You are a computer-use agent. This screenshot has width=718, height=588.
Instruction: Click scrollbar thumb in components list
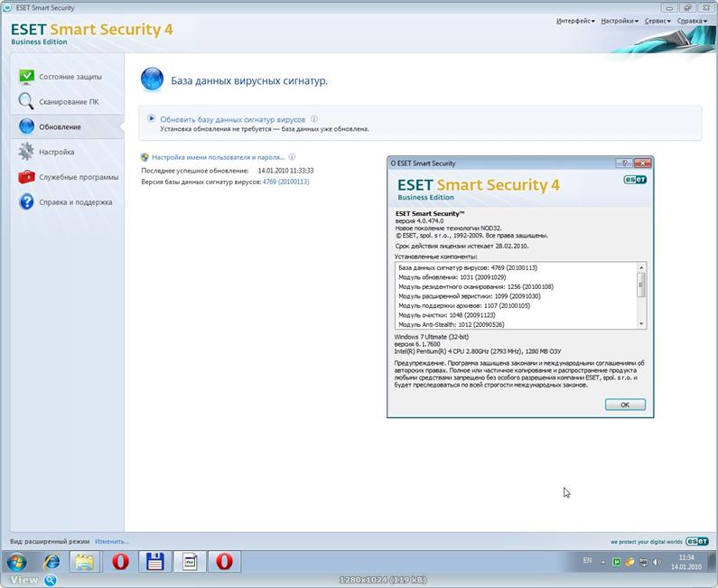point(641,285)
